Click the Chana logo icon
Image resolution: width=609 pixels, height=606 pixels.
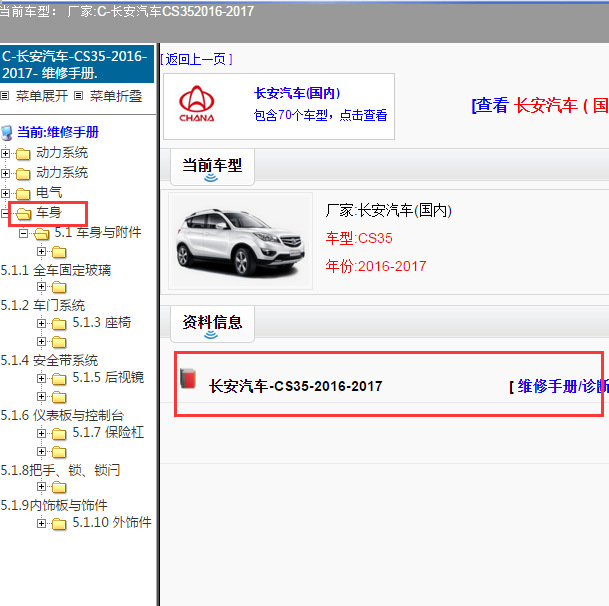(197, 104)
